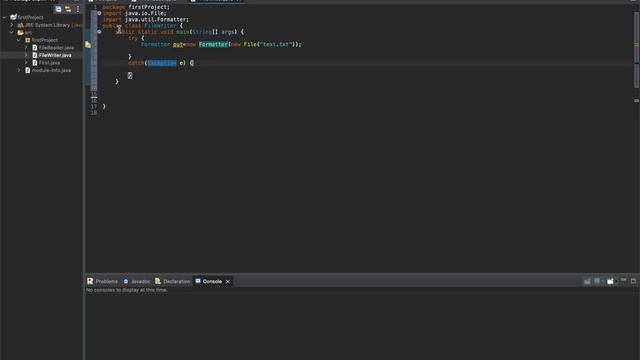
Task: Click the 'try' keyword in editor
Action: pos(133,38)
